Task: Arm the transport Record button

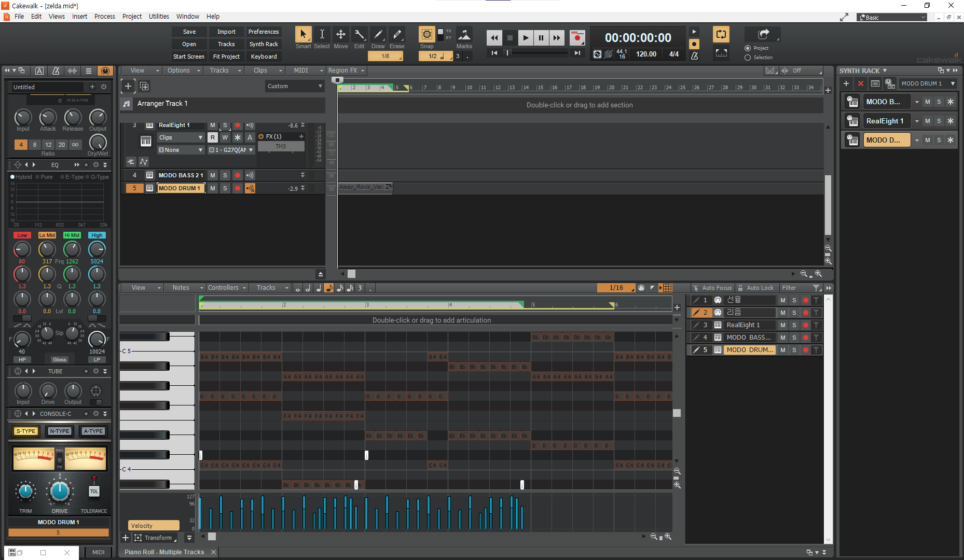Action: (x=577, y=38)
